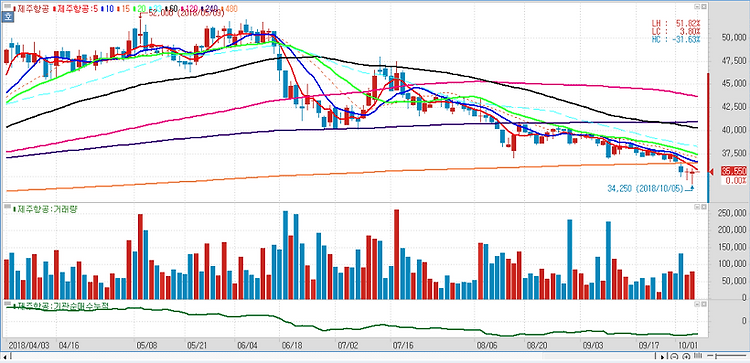
Task: Select the orange 480-day moving average legend
Action: pyautogui.click(x=228, y=9)
